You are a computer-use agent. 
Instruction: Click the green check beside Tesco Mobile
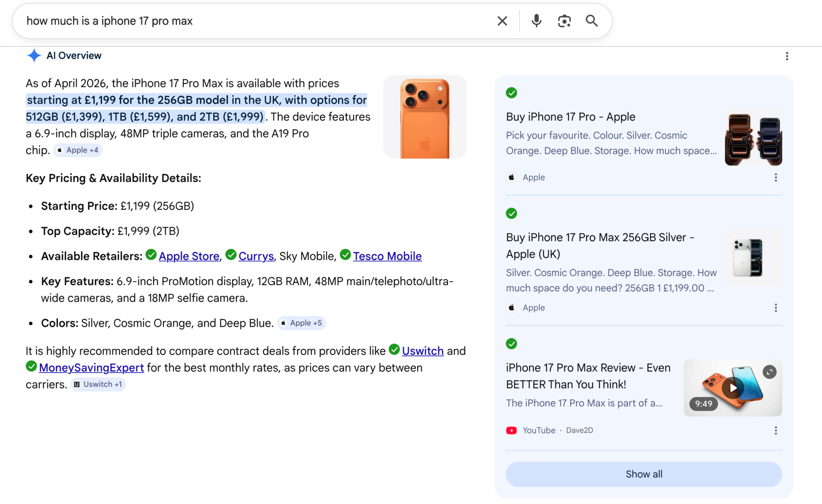pyautogui.click(x=345, y=255)
